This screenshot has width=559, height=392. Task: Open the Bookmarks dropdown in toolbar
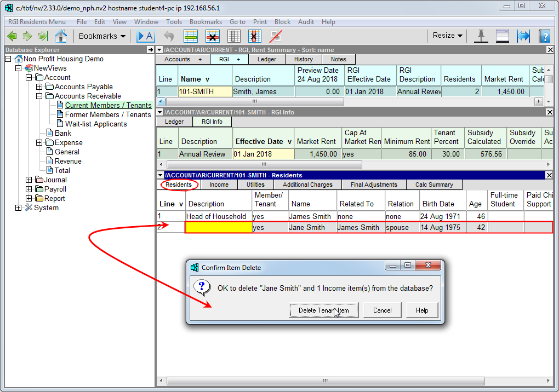point(102,36)
